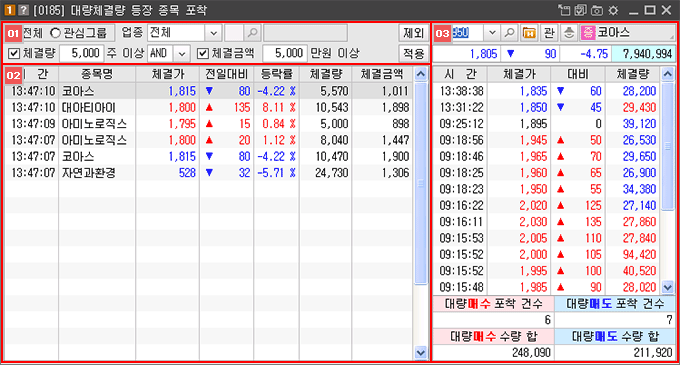Click the 24,730 체결량 cell
The width and height of the screenshot is (680, 365).
coord(326,173)
